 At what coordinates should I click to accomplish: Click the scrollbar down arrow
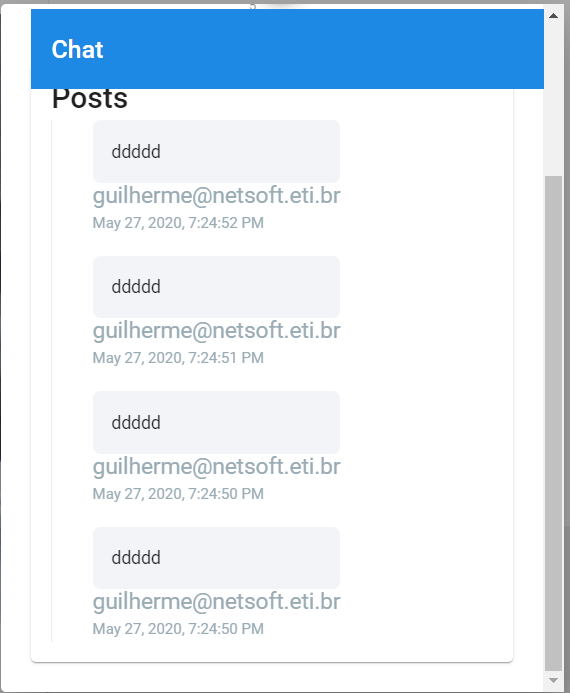[553, 680]
